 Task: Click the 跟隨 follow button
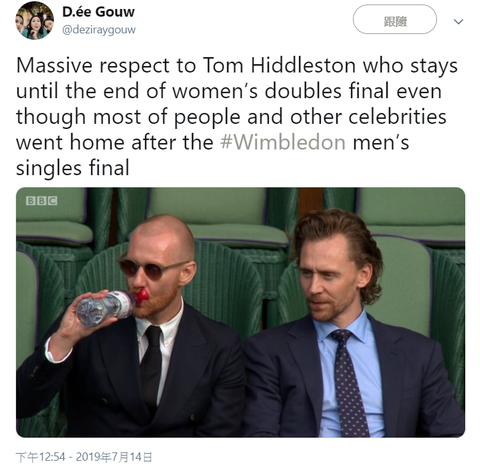395,20
